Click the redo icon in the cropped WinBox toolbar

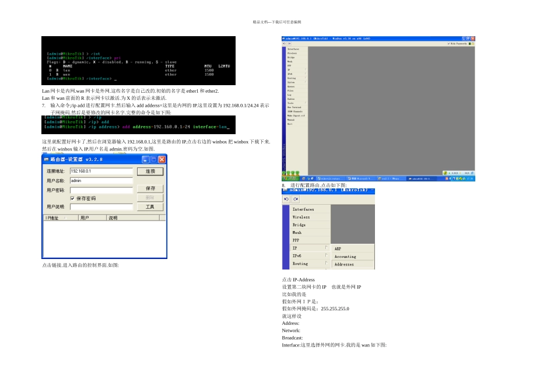pos(296,199)
